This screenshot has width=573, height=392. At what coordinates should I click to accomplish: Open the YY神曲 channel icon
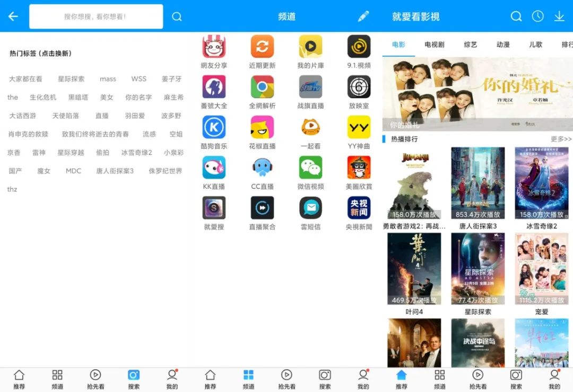coord(359,127)
